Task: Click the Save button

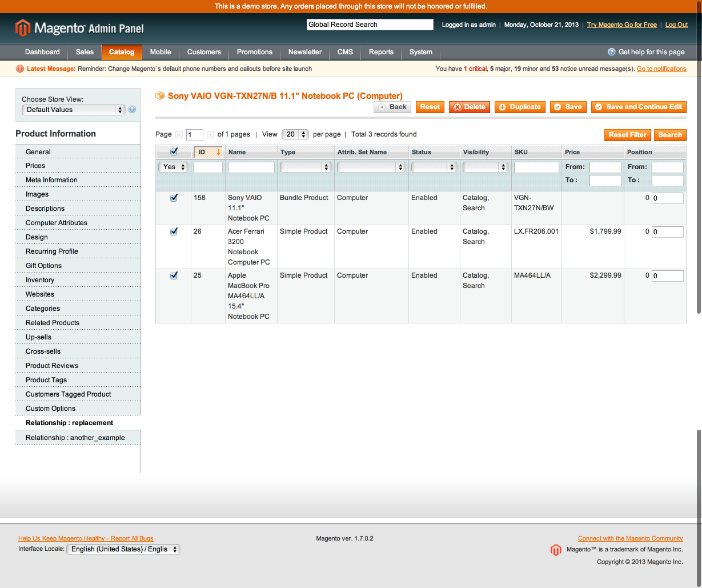Action: (x=568, y=107)
